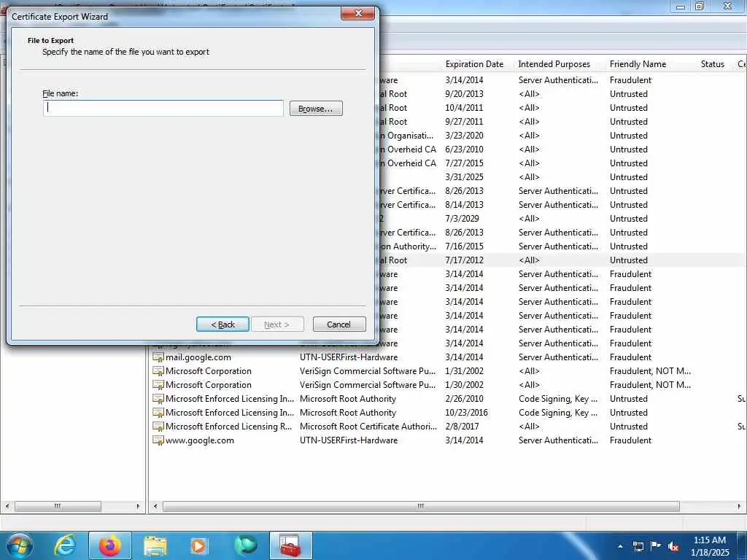Viewport: 747px width, 560px height.
Task: Click expiration date 6/23/2010
Action: tap(464, 149)
